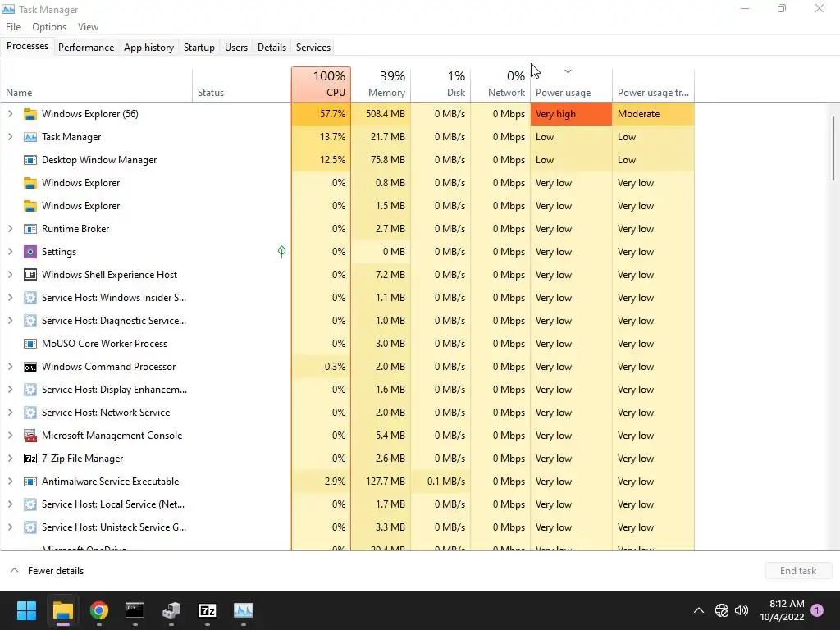Click the Service Host: Unistack Service icon
The image size is (840, 630).
tap(30, 527)
